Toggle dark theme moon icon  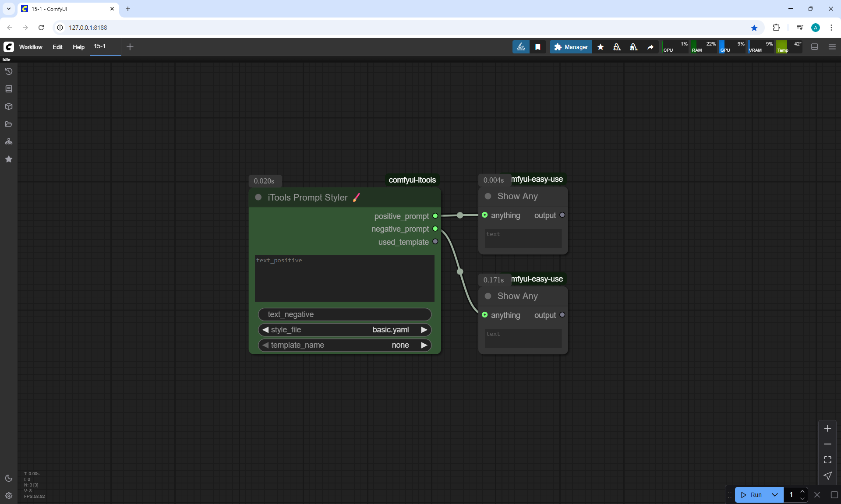pyautogui.click(x=9, y=478)
